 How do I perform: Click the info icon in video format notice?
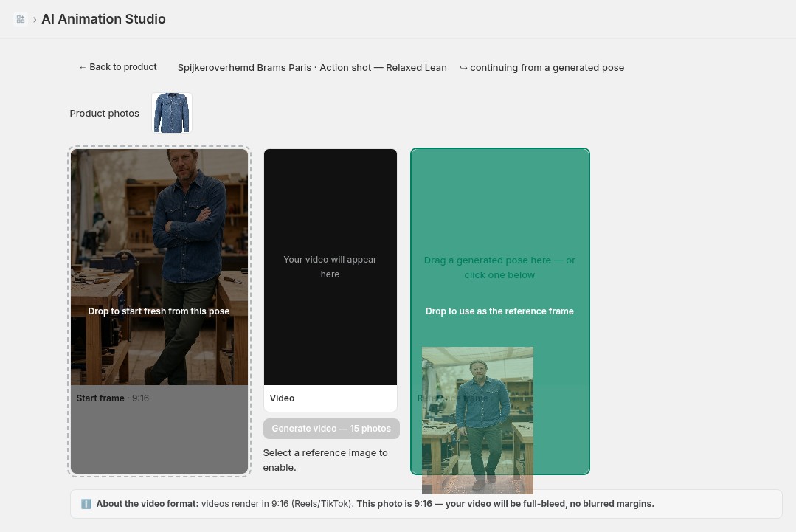point(86,504)
